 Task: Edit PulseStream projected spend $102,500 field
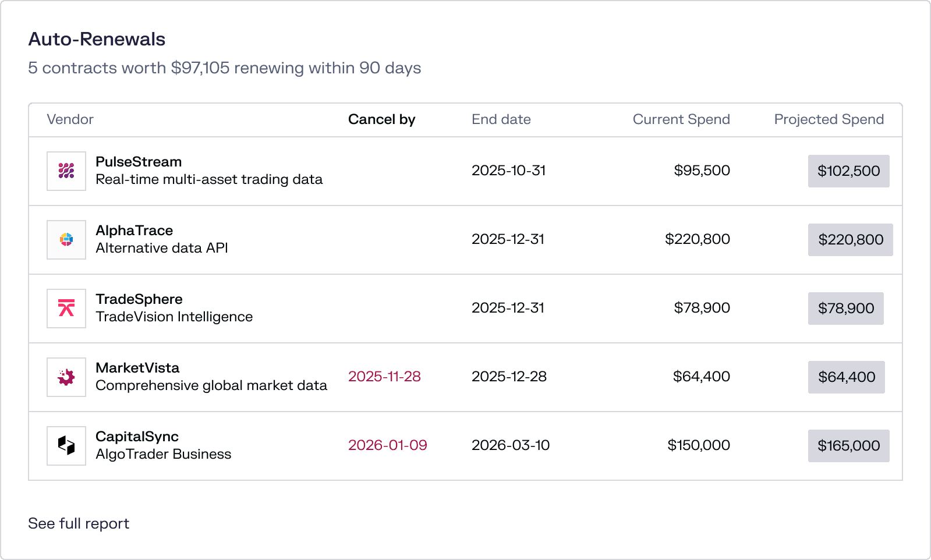(848, 171)
